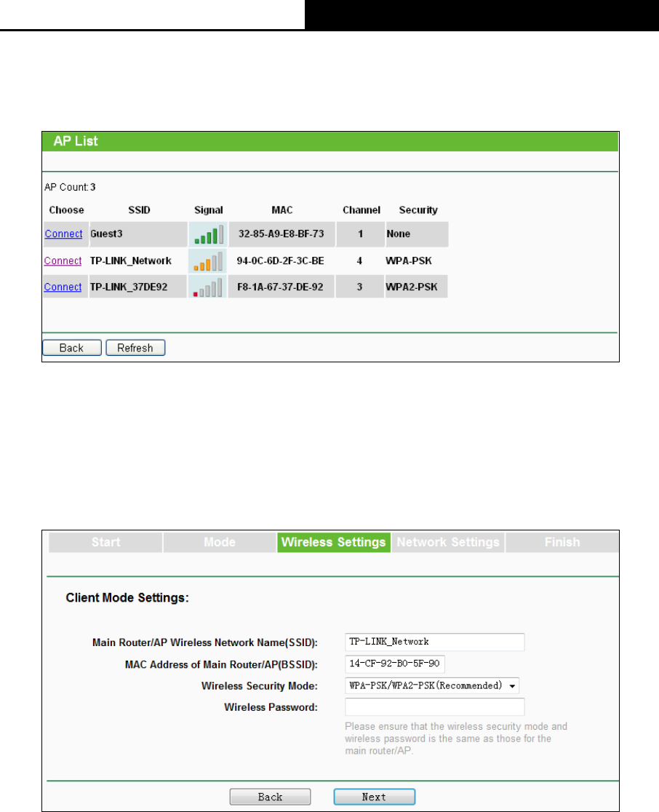The height and width of the screenshot is (812, 659).
Task: Select the Wireless Settings tab
Action: pos(333,542)
